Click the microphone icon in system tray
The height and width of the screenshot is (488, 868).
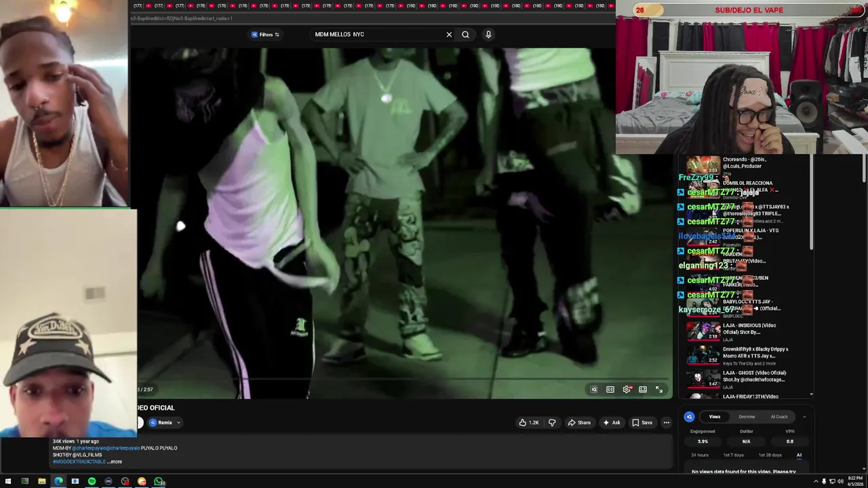824,482
